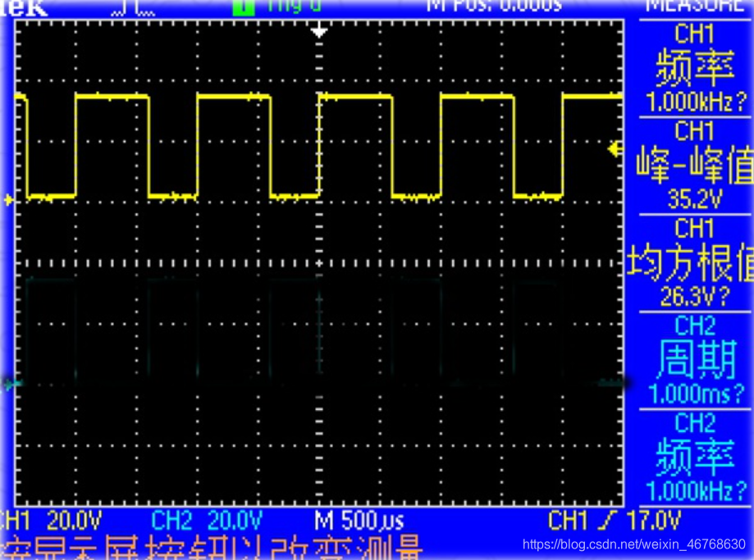Click the MEASURE menu title
The image size is (754, 560).
696,6
